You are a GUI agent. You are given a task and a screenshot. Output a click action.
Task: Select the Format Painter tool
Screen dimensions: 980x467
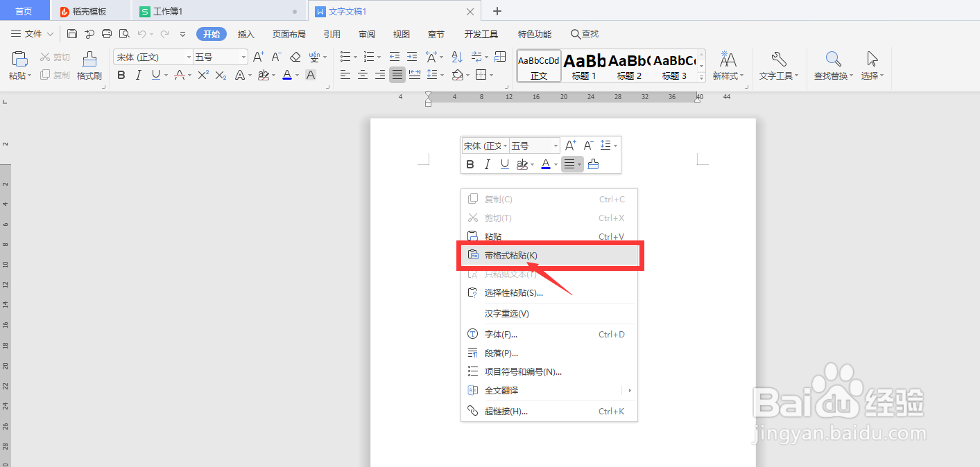coord(89,66)
